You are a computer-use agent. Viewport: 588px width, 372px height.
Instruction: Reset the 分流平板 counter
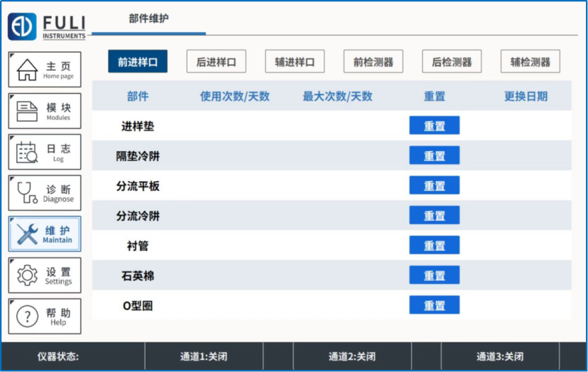[434, 185]
